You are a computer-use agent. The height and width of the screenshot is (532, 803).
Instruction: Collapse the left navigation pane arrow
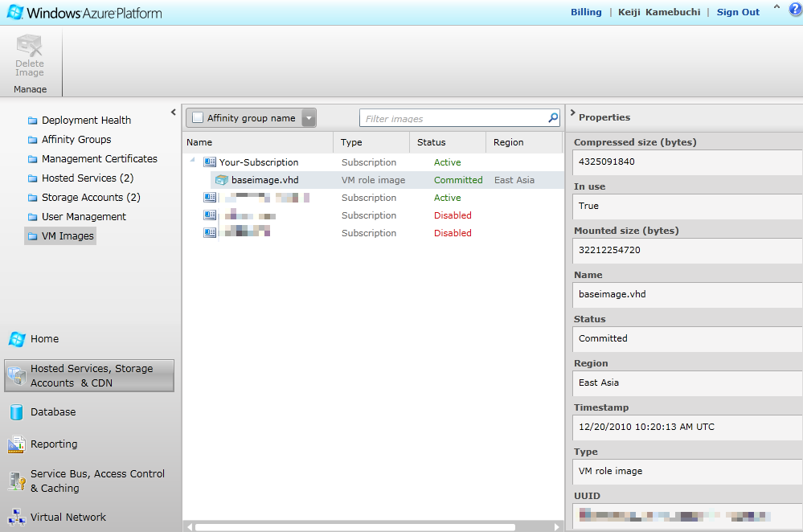point(174,113)
